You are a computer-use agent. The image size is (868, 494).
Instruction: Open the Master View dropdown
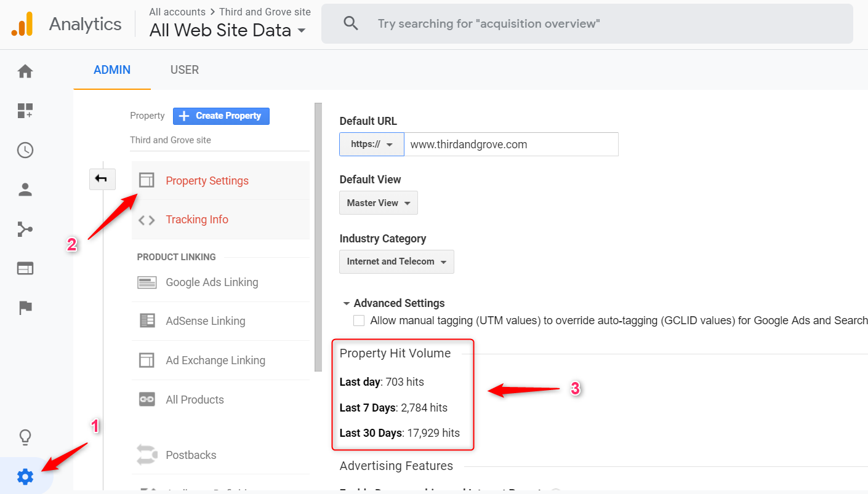coord(379,203)
